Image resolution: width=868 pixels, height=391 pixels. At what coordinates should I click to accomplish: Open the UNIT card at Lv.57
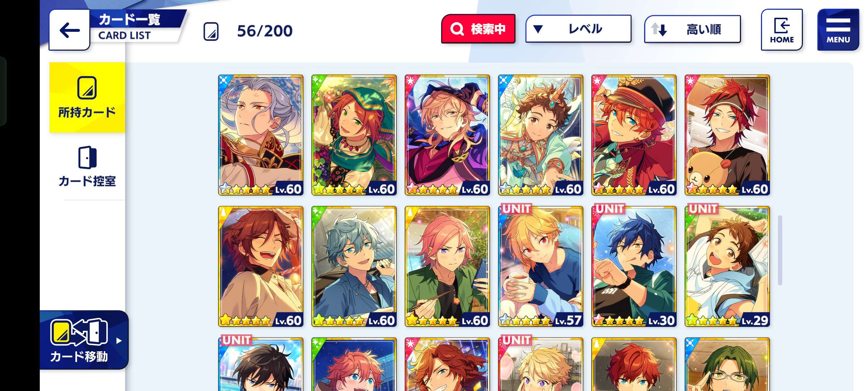541,266
